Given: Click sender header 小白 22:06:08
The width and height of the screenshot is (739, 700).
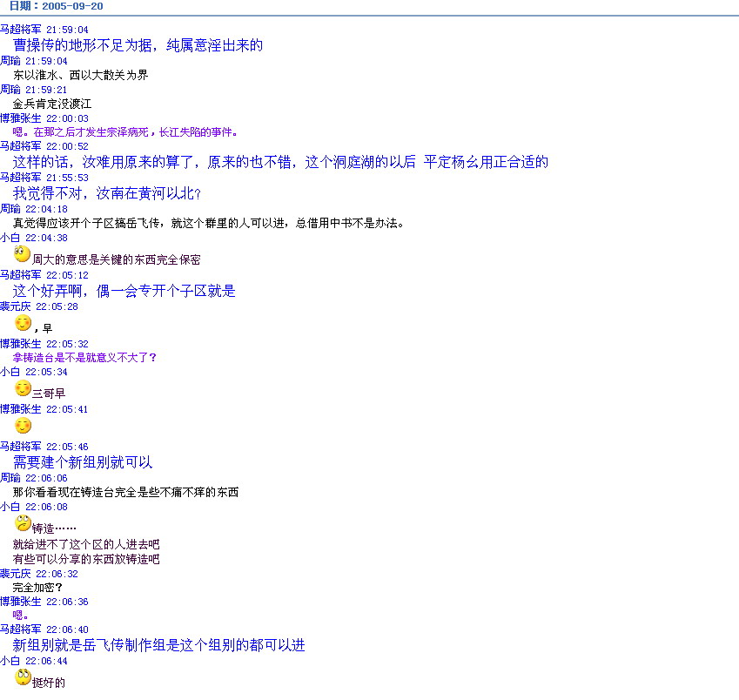Looking at the screenshot, I should pyautogui.click(x=34, y=508).
